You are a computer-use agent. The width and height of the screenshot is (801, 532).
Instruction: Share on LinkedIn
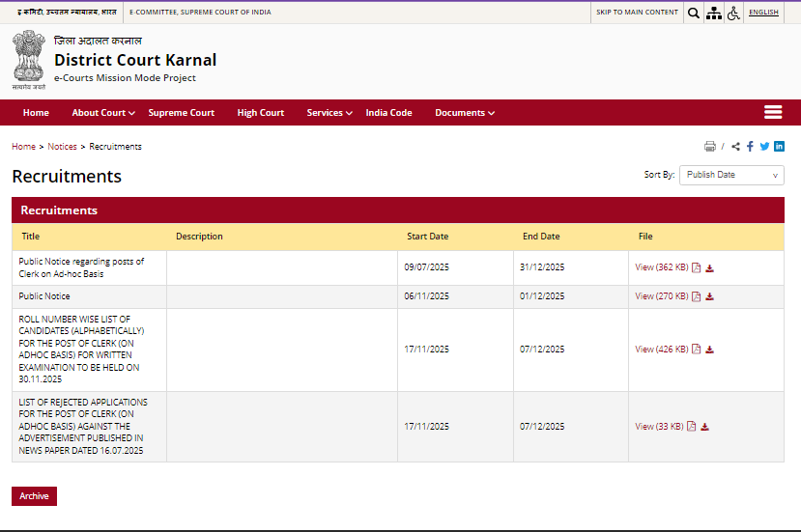coord(779,147)
